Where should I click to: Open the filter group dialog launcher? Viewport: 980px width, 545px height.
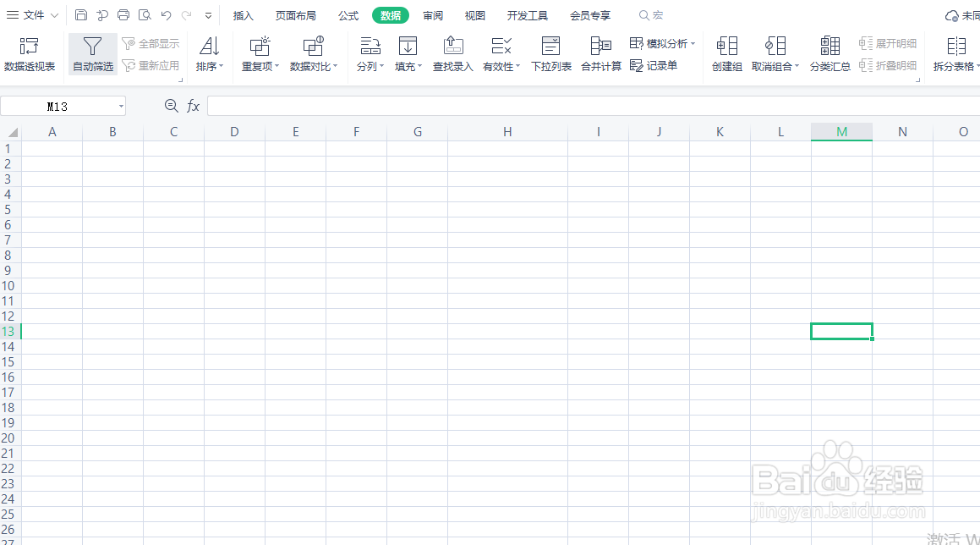180,80
